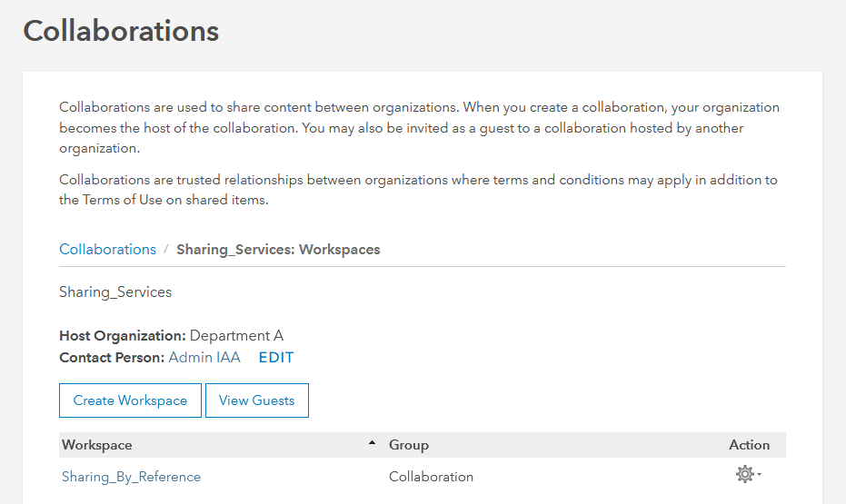Click the paragraph mentioning Terms of Use
846x504 pixels.
(418, 189)
